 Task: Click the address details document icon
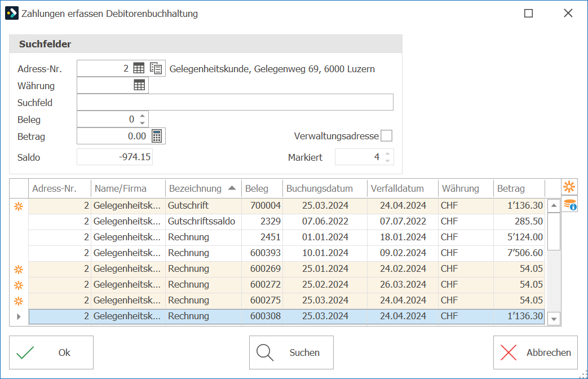click(x=156, y=68)
